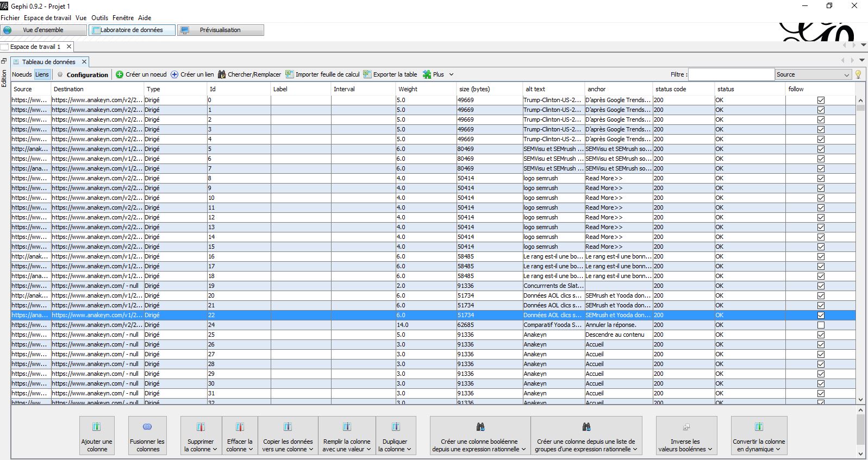Click Créer une colonne booléenne icon
868x460 pixels.
(x=480, y=427)
